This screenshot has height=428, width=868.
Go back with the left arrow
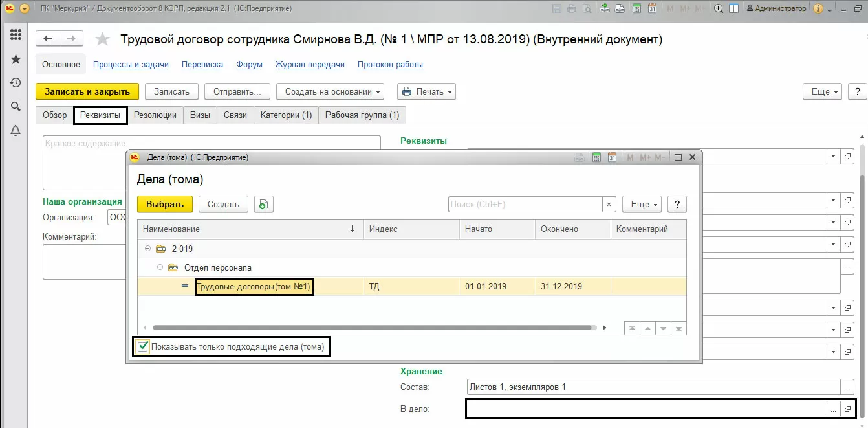point(47,39)
